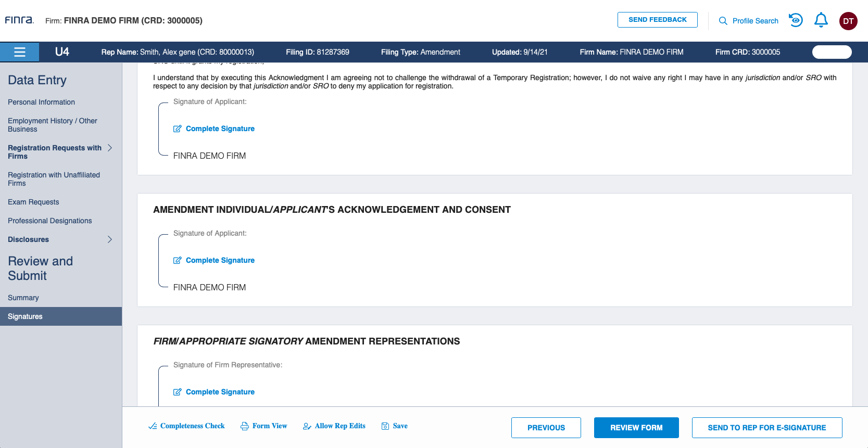Expand the Disclosures section chevron

110,239
